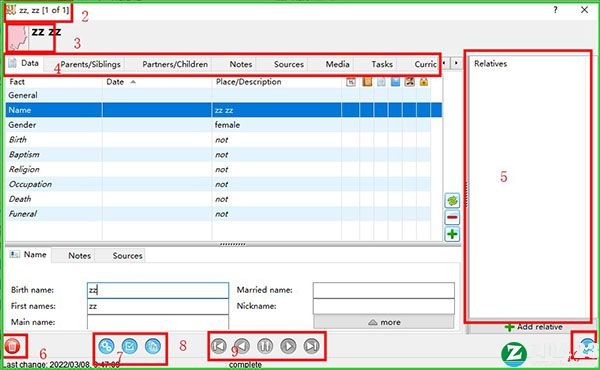The height and width of the screenshot is (370, 600).
Task: Click into the Nickname field
Action: 384,306
